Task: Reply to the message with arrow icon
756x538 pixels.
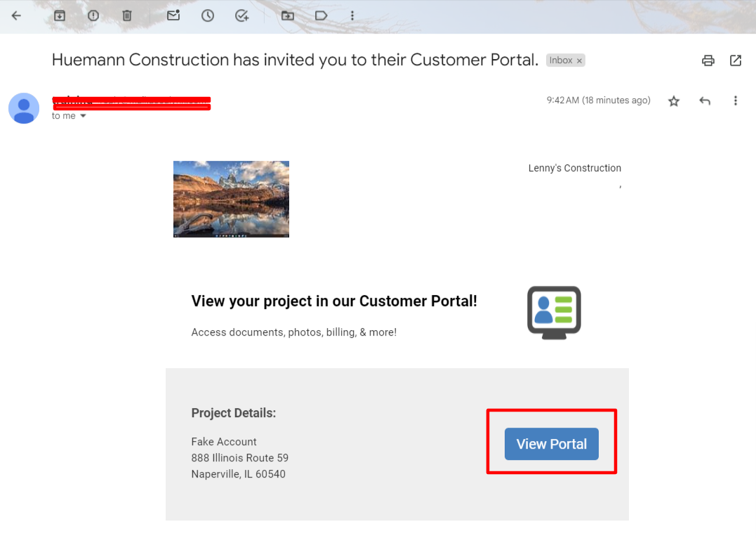Action: pyautogui.click(x=705, y=100)
